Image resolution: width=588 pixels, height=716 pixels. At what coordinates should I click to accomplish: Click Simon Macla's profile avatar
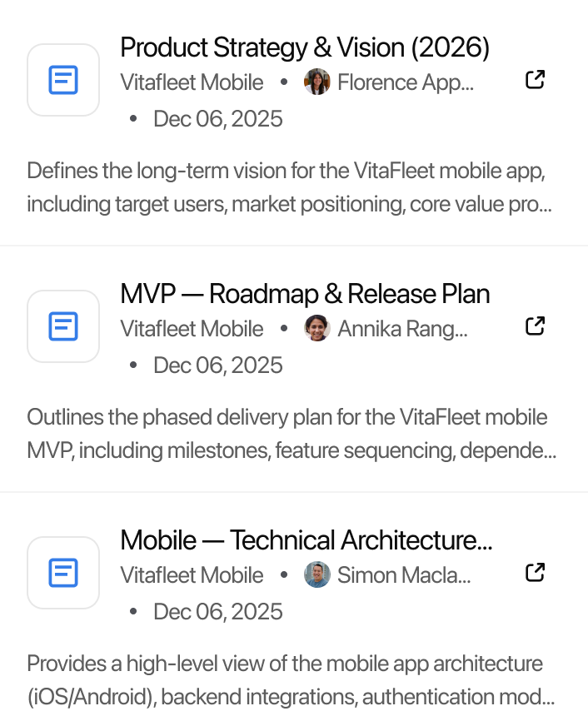tap(317, 575)
